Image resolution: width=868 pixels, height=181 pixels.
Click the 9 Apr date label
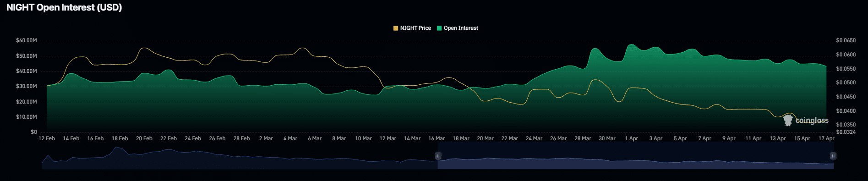729,138
